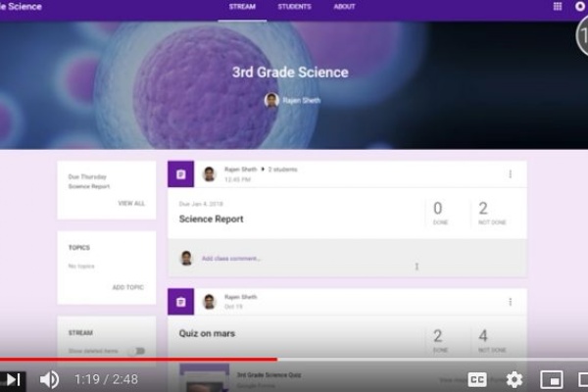View the 2 DONE count for Quiz on mars
The height and width of the screenshot is (392, 588).
tap(440, 341)
